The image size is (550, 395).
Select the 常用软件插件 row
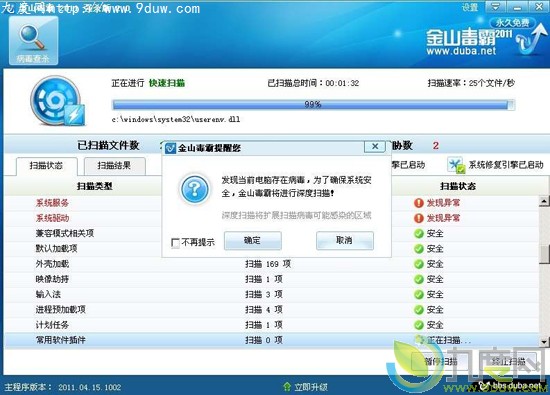(272, 340)
